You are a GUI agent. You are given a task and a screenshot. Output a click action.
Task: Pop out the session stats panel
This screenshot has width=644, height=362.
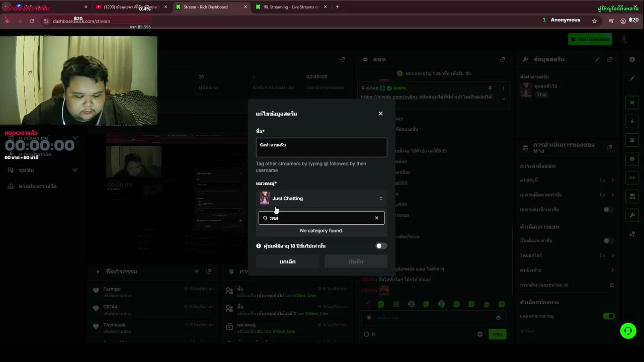click(342, 59)
